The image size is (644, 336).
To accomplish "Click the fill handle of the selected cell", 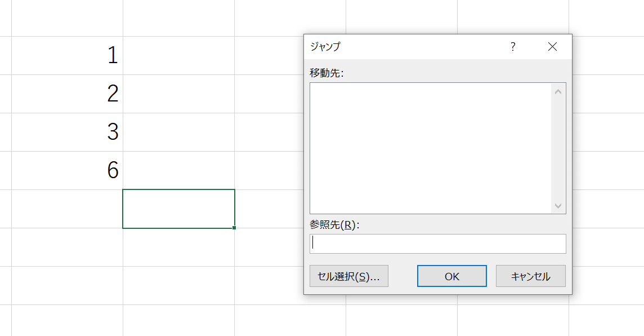I will pyautogui.click(x=234, y=227).
